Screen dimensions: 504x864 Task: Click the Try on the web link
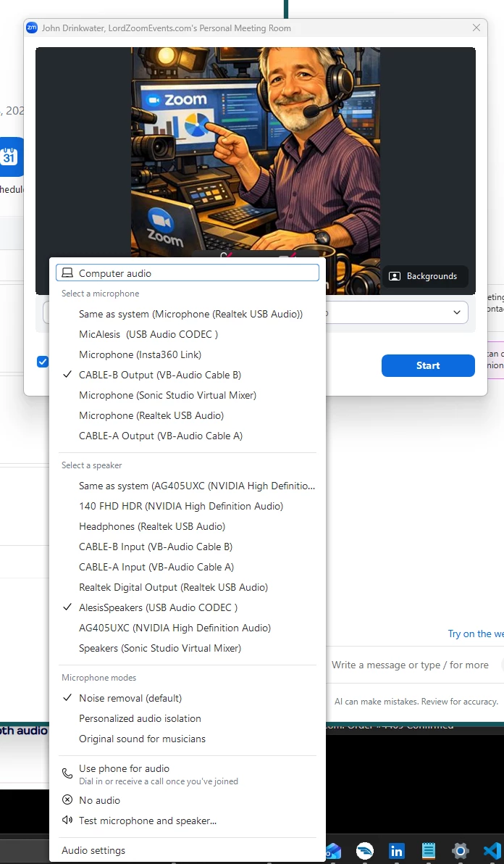pos(475,633)
